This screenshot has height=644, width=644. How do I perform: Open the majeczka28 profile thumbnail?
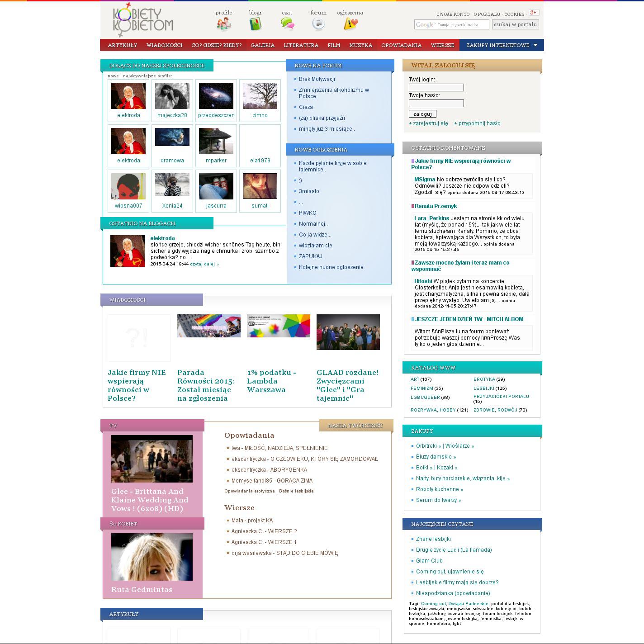pyautogui.click(x=172, y=96)
